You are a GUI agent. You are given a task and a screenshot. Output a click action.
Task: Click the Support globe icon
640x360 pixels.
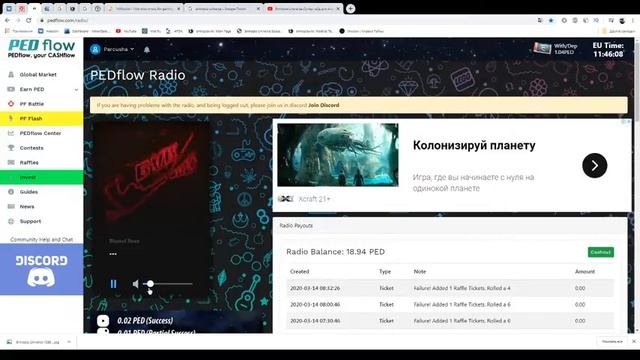(11, 221)
